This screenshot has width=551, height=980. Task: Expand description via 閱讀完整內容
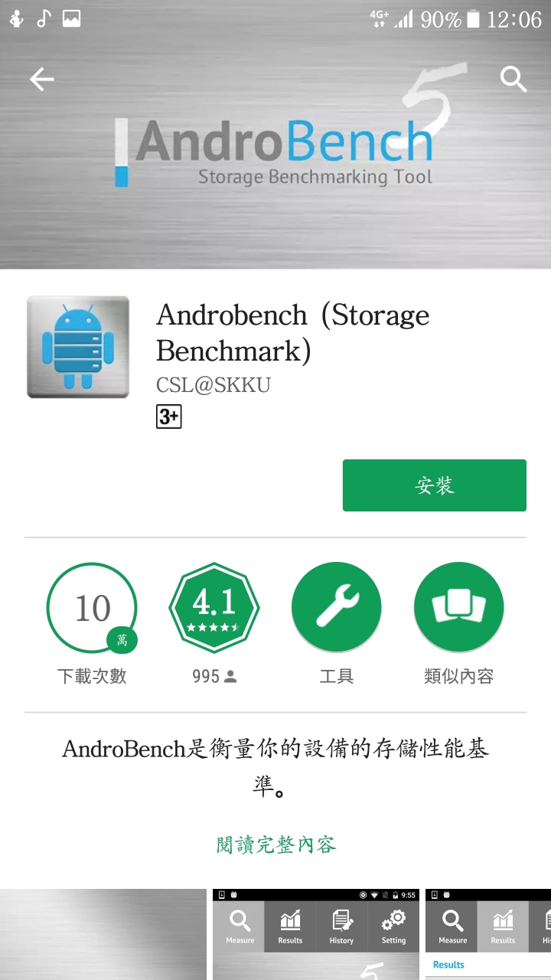pyautogui.click(x=275, y=844)
